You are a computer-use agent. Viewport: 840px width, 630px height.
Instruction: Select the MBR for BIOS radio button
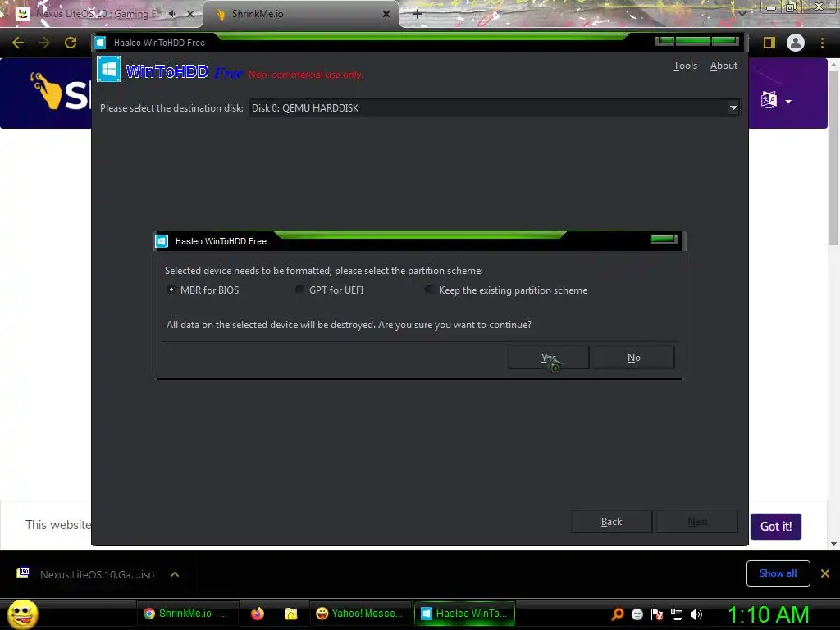171,290
